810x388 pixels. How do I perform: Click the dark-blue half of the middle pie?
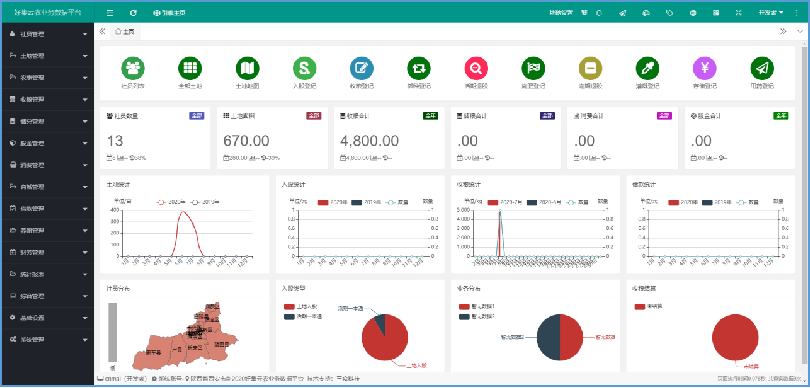549,337
